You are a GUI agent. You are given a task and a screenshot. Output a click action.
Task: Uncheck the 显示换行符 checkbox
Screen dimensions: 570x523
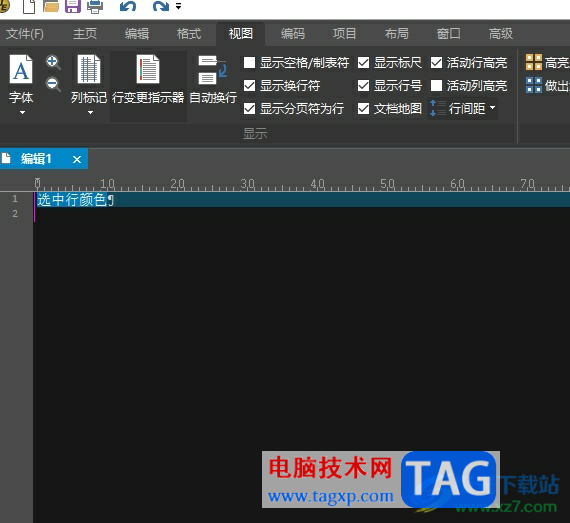[249, 86]
